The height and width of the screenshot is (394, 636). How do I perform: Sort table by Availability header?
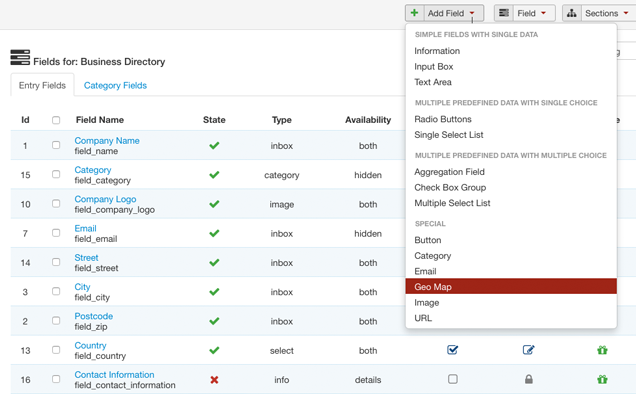[368, 120]
